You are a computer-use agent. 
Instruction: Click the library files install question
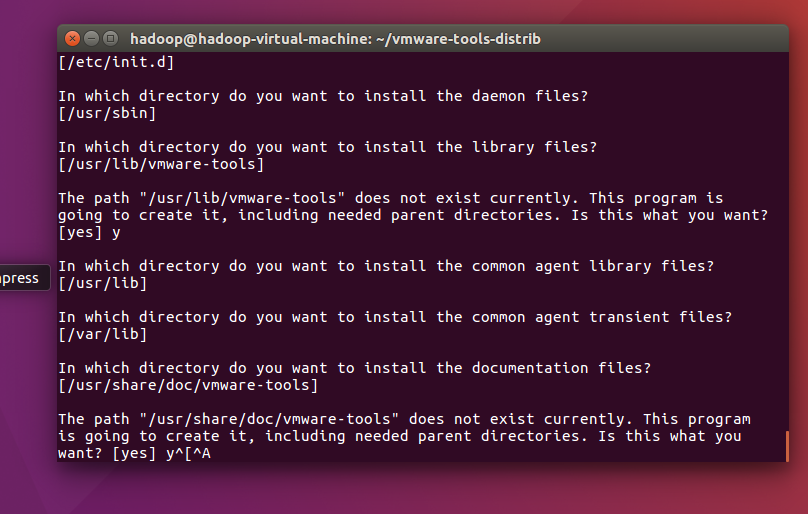(x=327, y=147)
